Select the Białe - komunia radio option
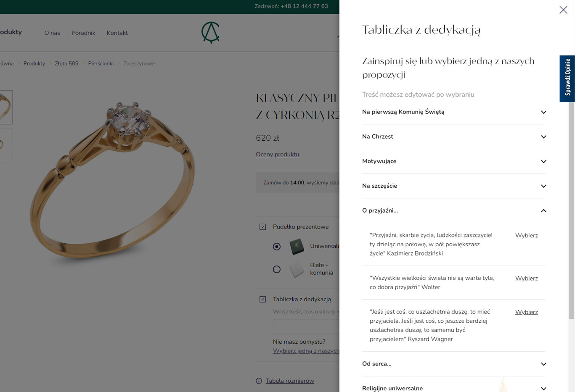This screenshot has height=392, width=575. (277, 269)
